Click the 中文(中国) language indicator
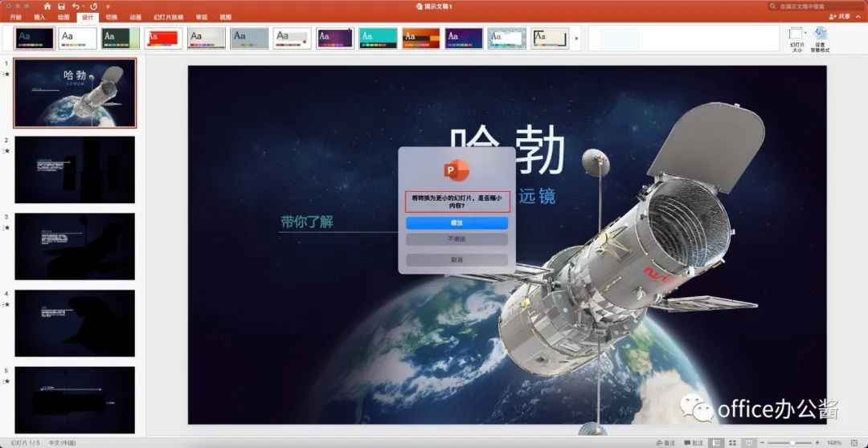The image size is (868, 448). click(x=62, y=442)
